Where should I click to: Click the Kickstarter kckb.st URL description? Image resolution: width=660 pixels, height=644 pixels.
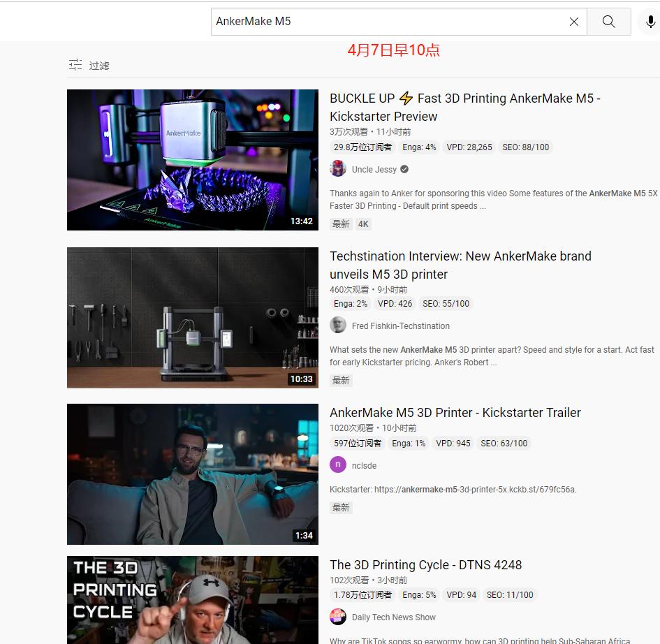453,490
